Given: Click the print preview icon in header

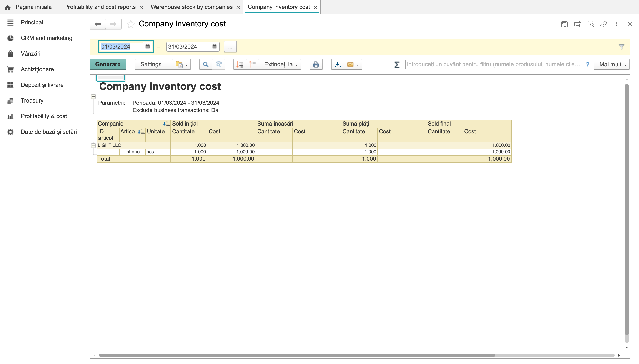Looking at the screenshot, I should [x=591, y=24].
